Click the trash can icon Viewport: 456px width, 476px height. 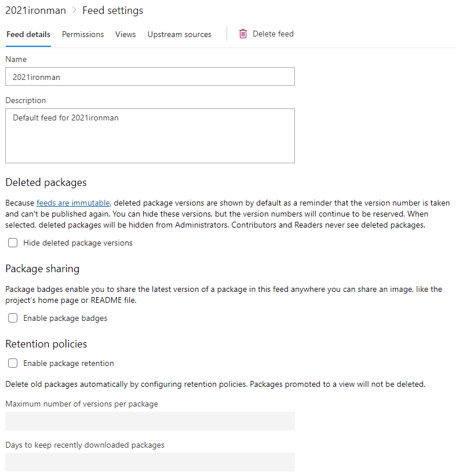[243, 34]
